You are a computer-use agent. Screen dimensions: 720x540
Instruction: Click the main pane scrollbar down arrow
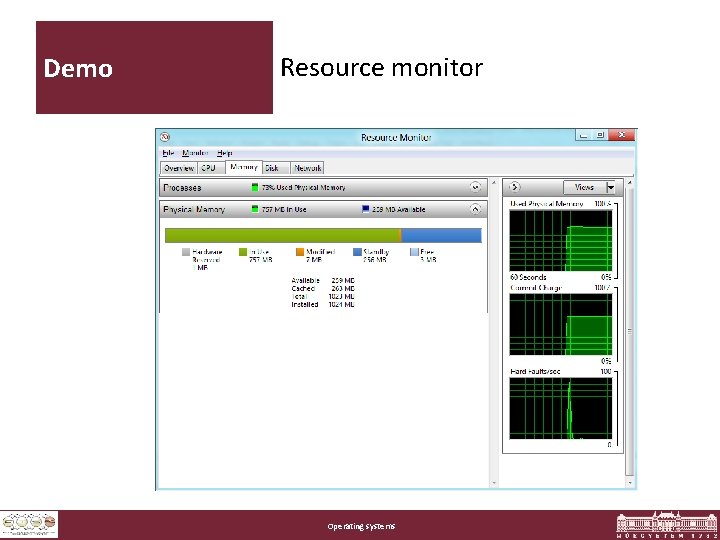click(x=494, y=483)
